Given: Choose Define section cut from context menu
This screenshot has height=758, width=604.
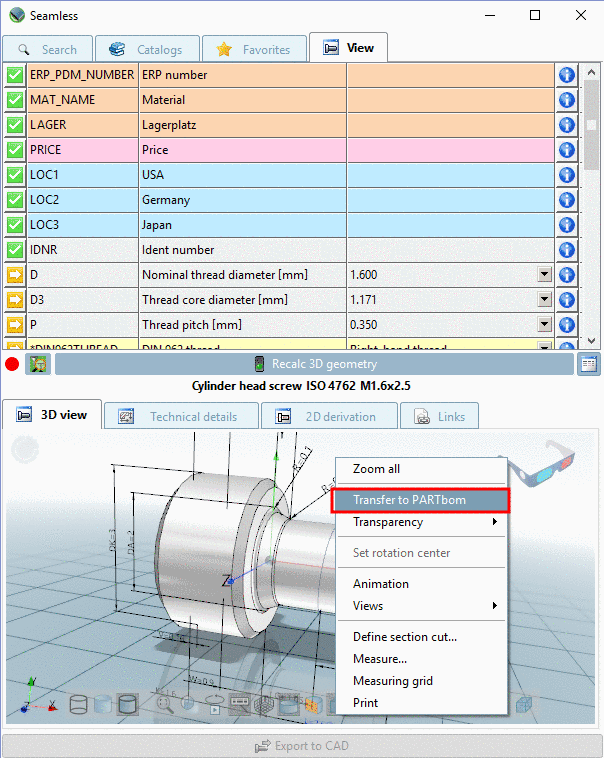Looking at the screenshot, I should point(405,637).
